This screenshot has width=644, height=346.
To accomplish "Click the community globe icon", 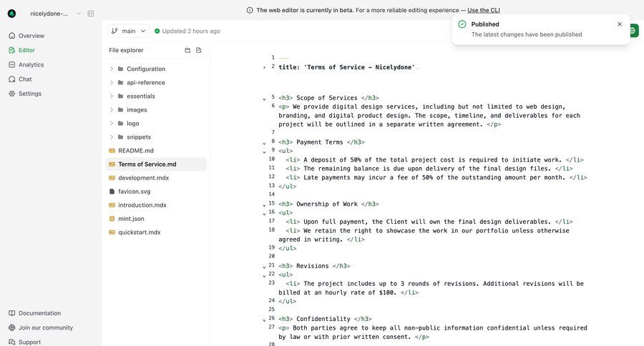I will 12,327.
